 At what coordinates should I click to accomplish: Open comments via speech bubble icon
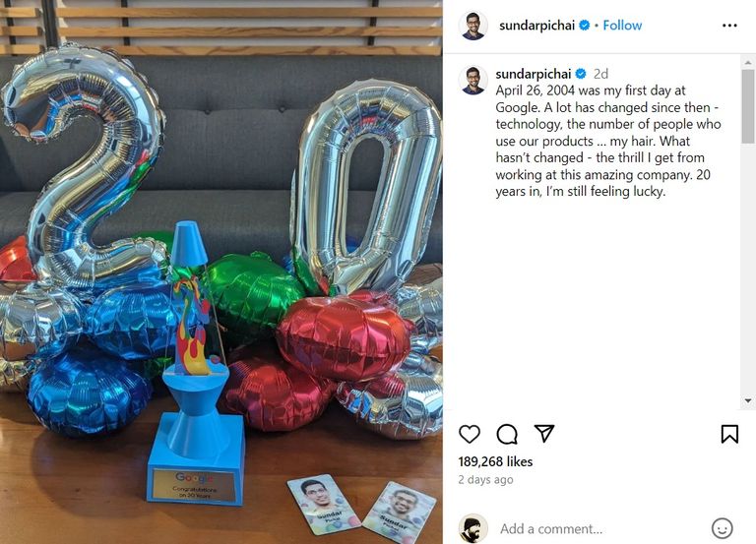coord(507,434)
